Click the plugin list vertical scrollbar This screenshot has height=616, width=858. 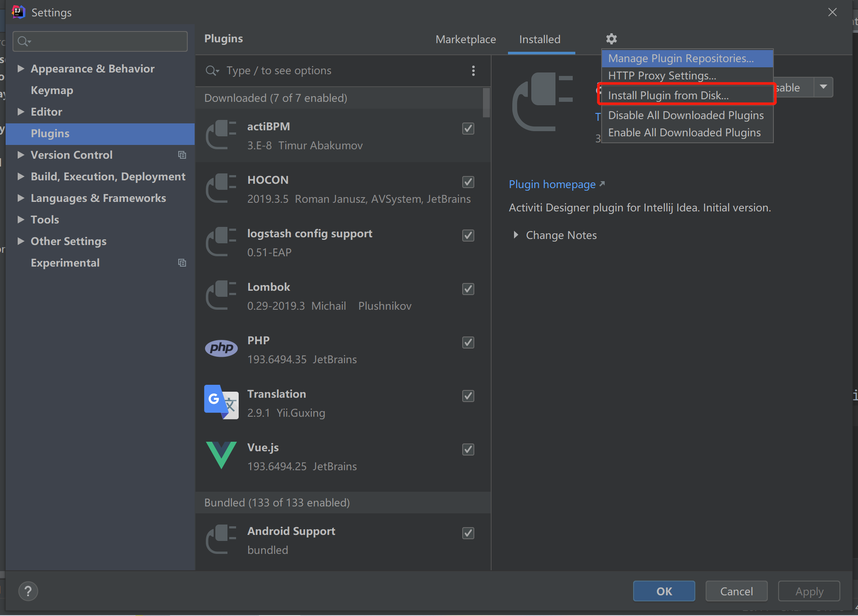[x=486, y=103]
